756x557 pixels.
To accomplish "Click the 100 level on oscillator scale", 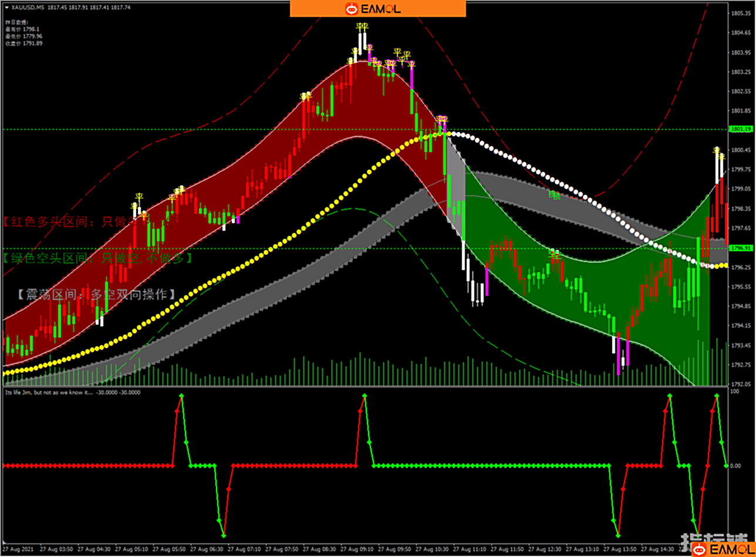I will [734, 391].
